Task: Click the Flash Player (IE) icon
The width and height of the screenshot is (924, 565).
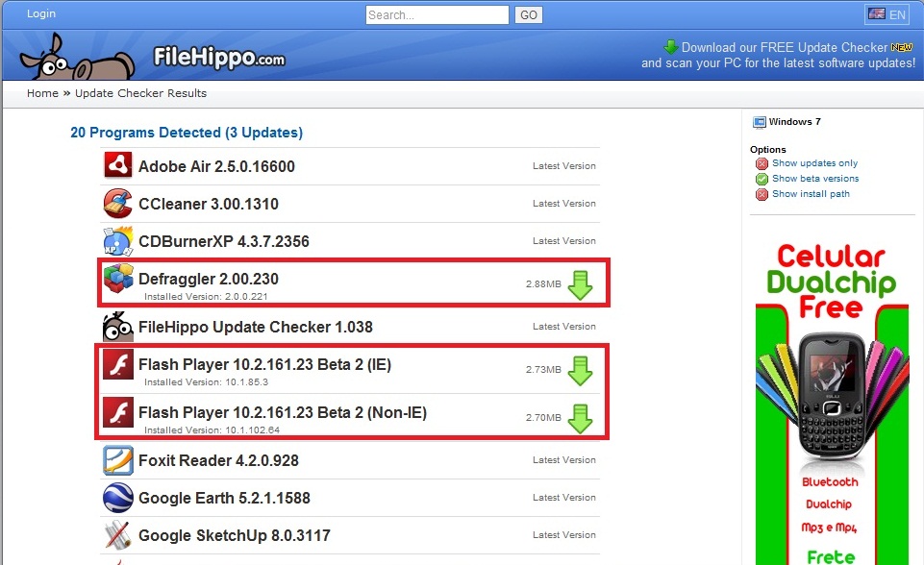Action: (x=118, y=364)
